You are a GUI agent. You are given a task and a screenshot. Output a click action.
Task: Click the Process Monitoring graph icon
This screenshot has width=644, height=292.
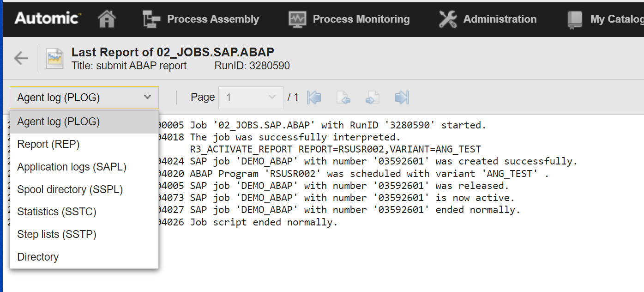(x=298, y=19)
